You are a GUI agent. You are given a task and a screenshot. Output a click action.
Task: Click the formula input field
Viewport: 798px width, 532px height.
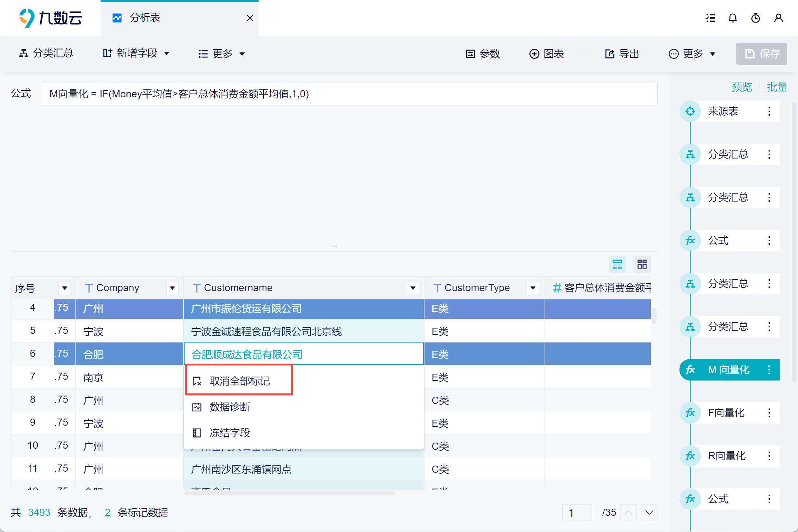[349, 94]
